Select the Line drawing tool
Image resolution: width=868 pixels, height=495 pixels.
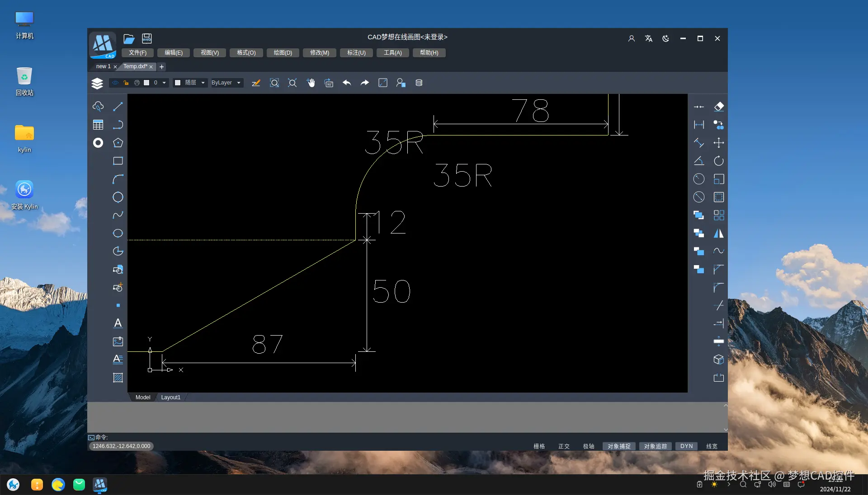tap(118, 107)
